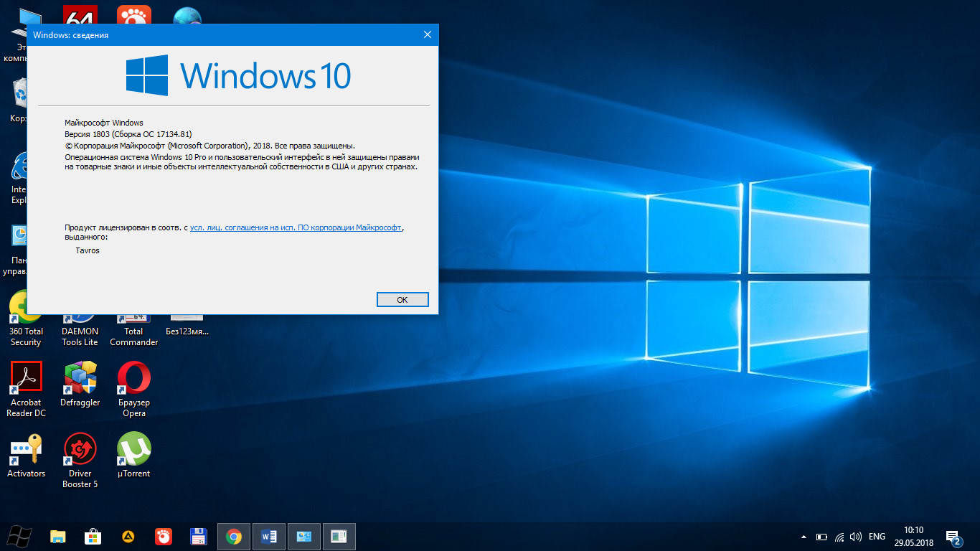Select the GOM Player desktop icon
This screenshot has width=980, height=551.
(134, 15)
